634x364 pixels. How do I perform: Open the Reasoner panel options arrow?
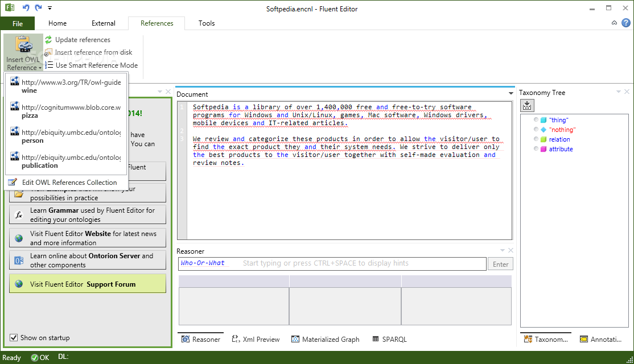point(502,250)
